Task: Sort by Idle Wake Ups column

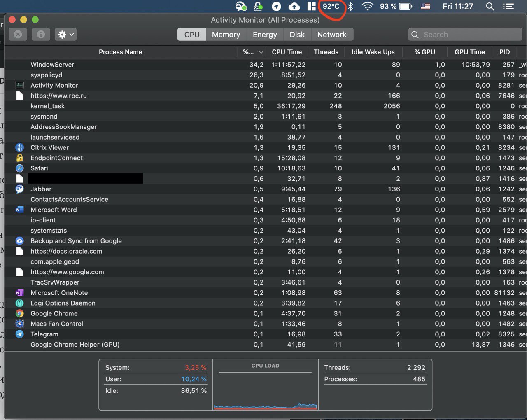Action: (x=373, y=52)
